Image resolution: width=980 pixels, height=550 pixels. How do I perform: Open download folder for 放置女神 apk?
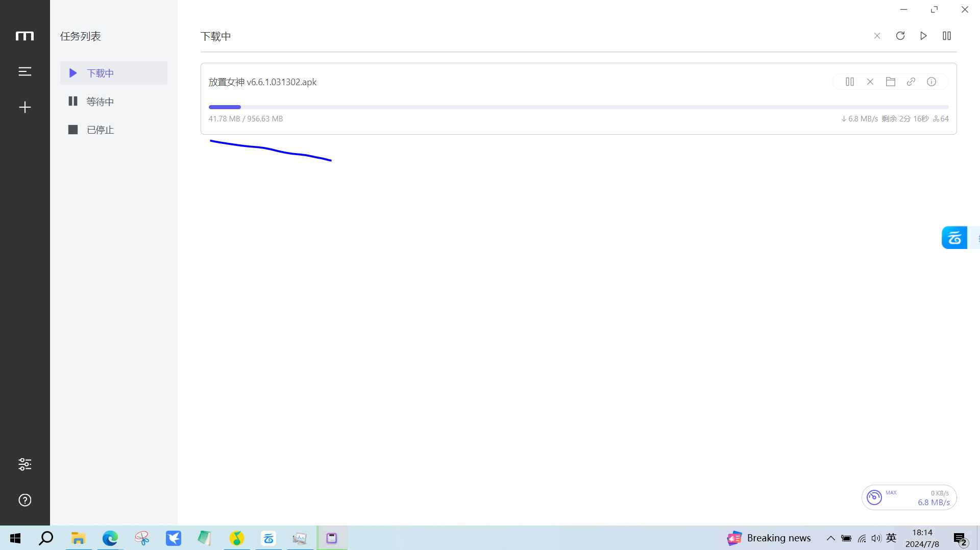891,82
